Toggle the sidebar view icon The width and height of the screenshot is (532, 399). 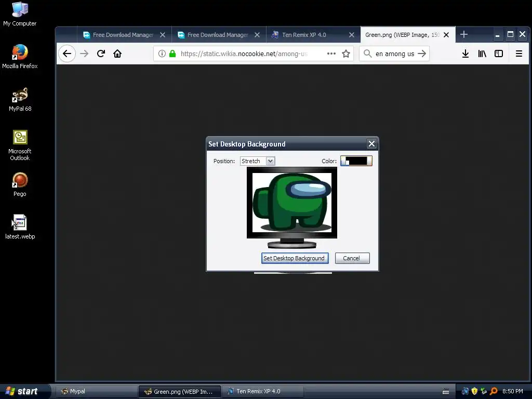pyautogui.click(x=499, y=54)
